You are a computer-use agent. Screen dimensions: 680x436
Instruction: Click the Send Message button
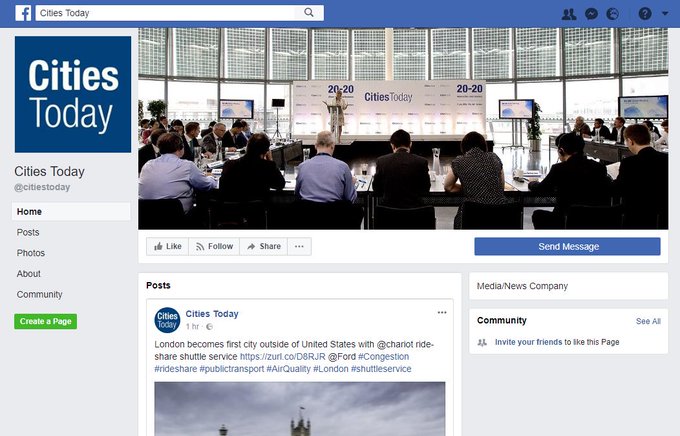coord(568,246)
